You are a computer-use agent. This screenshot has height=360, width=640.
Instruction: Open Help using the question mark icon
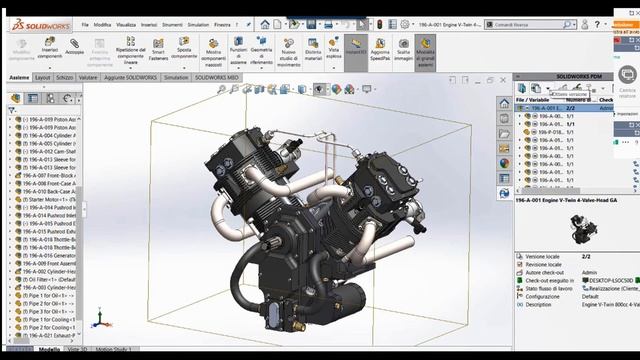[x=598, y=24]
